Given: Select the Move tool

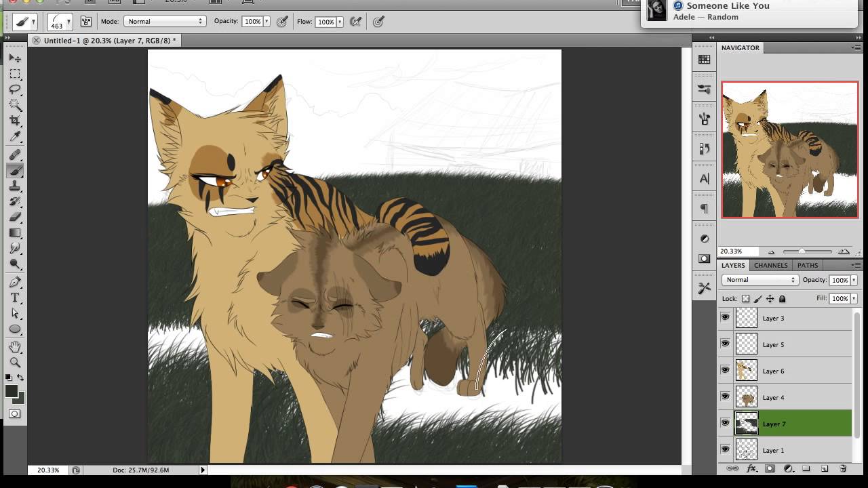Looking at the screenshot, I should (x=15, y=58).
